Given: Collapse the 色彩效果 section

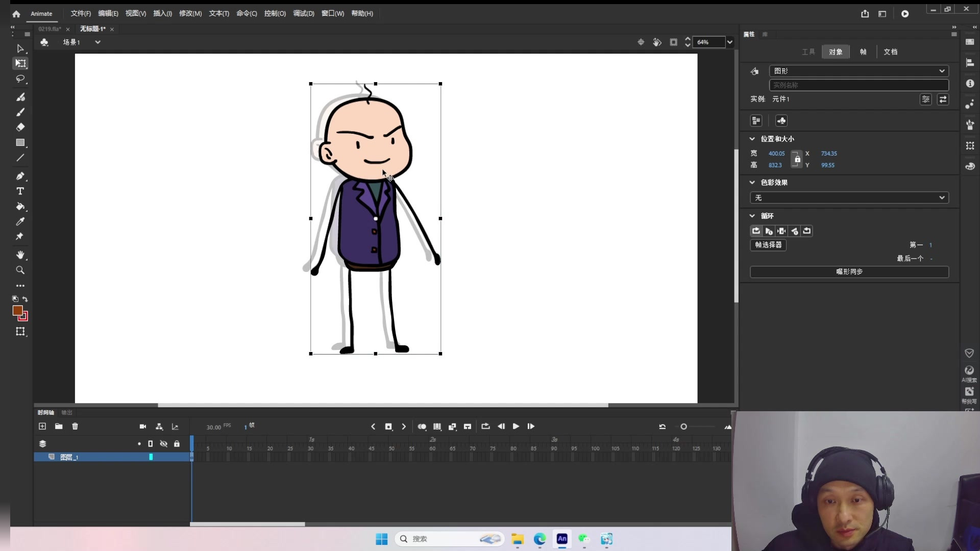Looking at the screenshot, I should pyautogui.click(x=752, y=182).
